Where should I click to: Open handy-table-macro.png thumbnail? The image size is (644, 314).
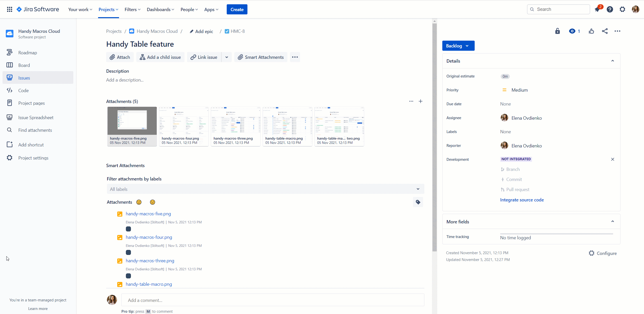click(287, 126)
